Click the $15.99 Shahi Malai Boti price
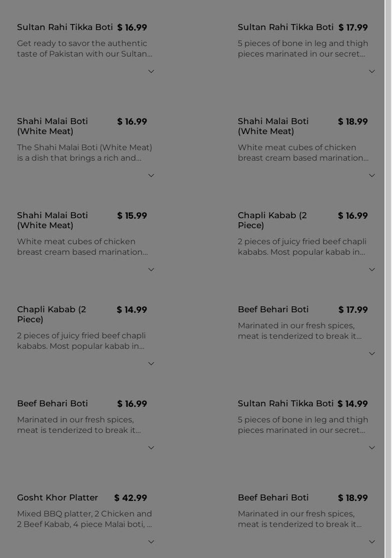Image resolution: width=392 pixels, height=558 pixels. (x=132, y=216)
